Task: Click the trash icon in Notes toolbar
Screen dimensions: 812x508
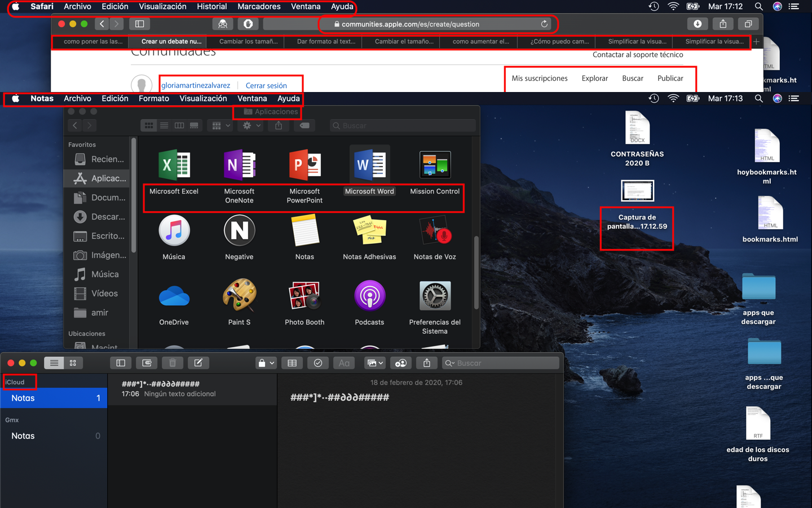Action: pos(173,363)
